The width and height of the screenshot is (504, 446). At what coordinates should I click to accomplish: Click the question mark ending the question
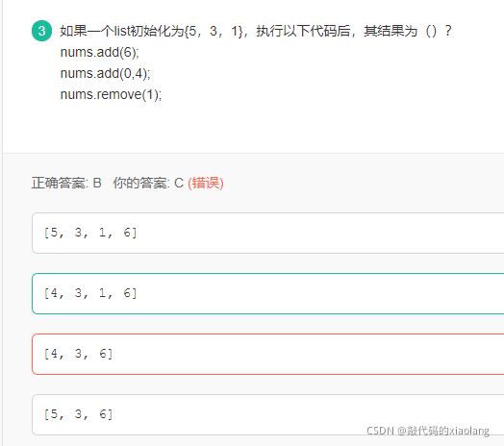point(448,31)
